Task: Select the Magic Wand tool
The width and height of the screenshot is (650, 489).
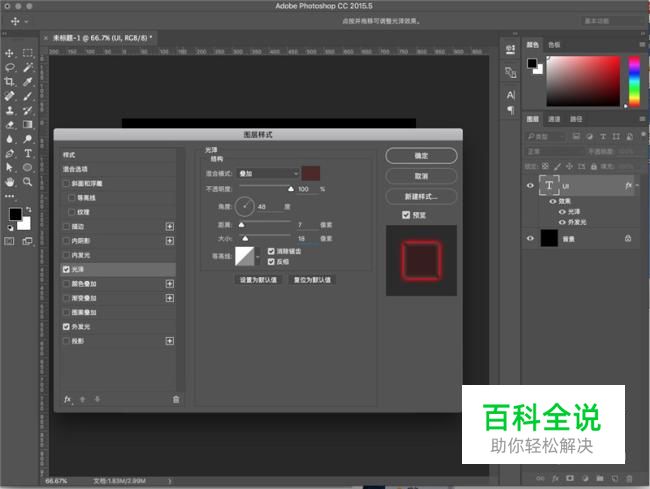Action: click(x=27, y=67)
